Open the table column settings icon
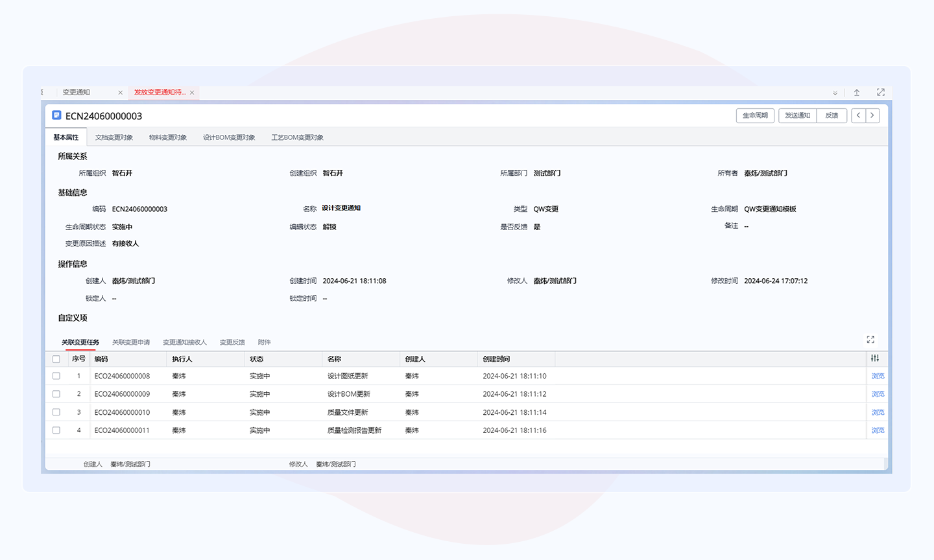The width and height of the screenshot is (934, 560). [x=875, y=358]
